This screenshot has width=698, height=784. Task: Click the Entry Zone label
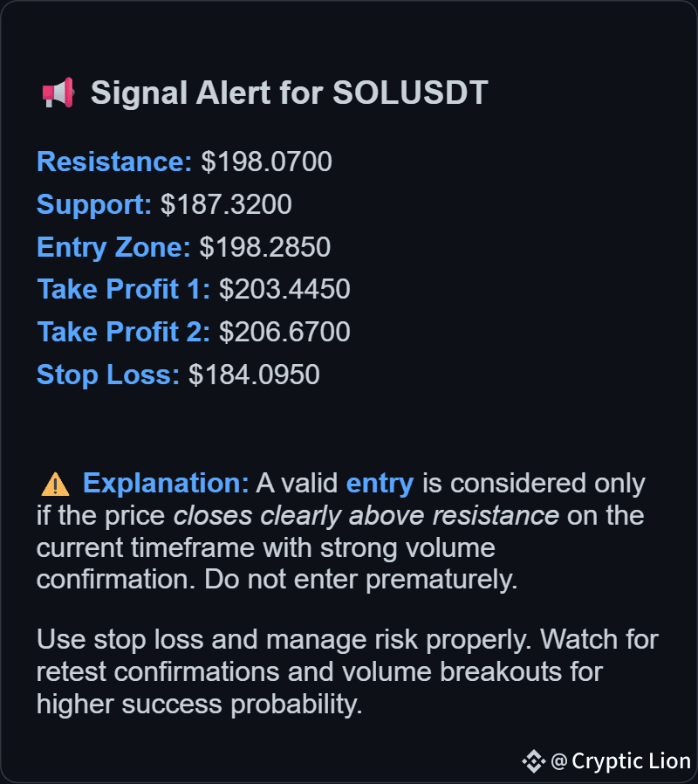tap(113, 247)
